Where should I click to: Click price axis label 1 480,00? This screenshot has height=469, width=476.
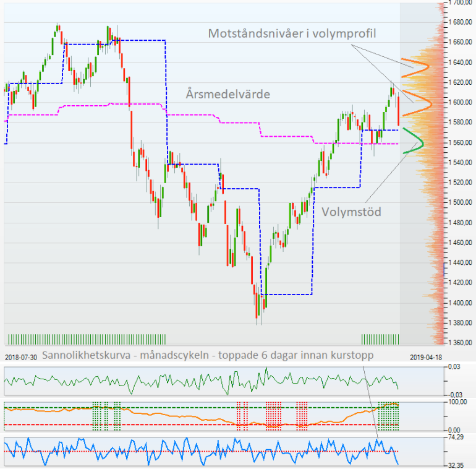[x=460, y=223]
